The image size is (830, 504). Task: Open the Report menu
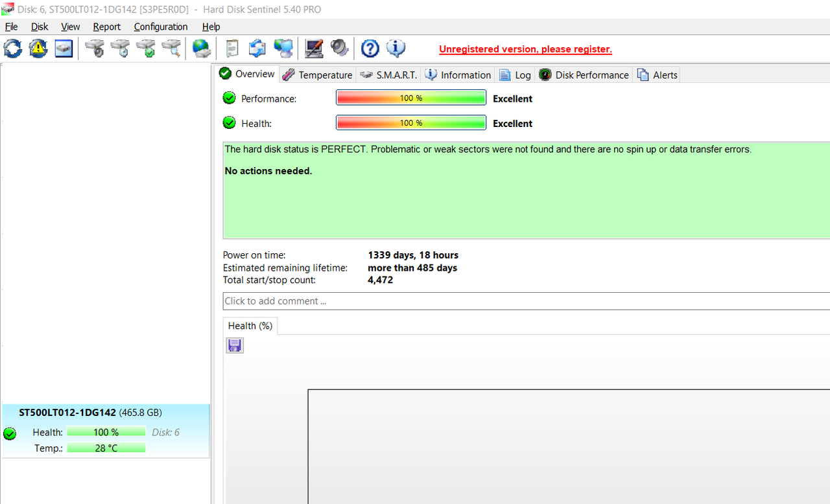[107, 27]
